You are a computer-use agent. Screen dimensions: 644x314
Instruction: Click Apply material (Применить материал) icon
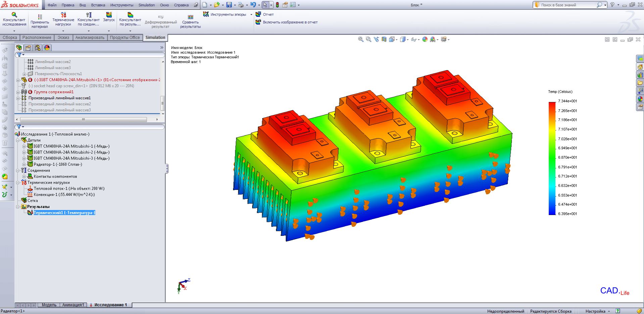coord(40,17)
